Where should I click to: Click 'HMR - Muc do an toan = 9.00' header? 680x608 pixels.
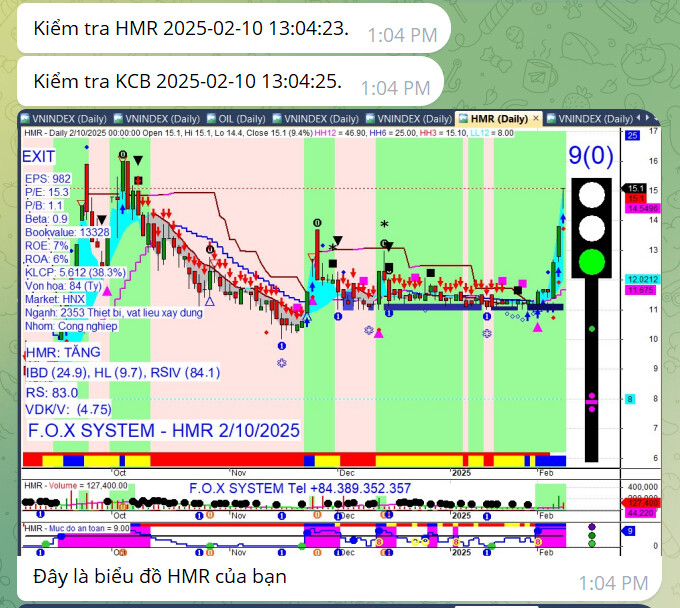point(77,528)
